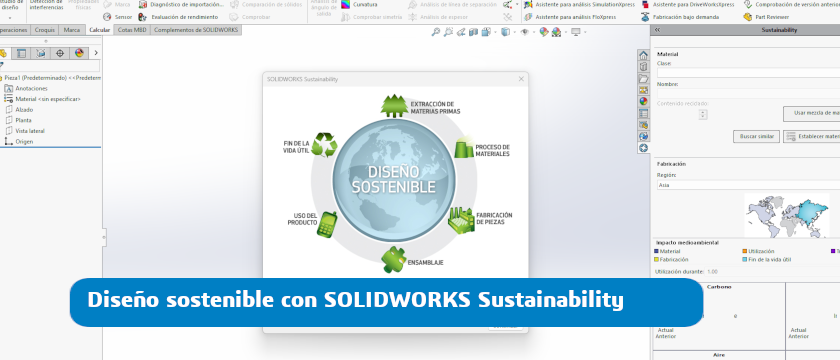Open Complementos de SOLIDWORKS tab

196,30
